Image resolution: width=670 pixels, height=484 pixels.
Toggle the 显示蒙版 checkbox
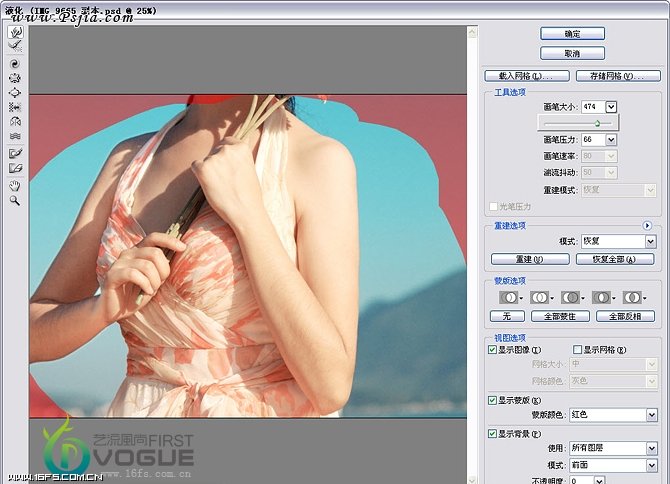(492, 400)
